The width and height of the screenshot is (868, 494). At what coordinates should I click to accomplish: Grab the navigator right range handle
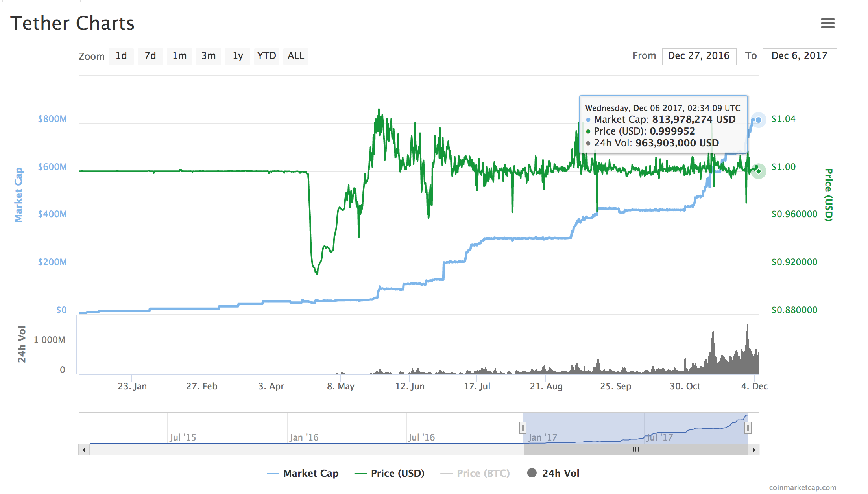748,428
